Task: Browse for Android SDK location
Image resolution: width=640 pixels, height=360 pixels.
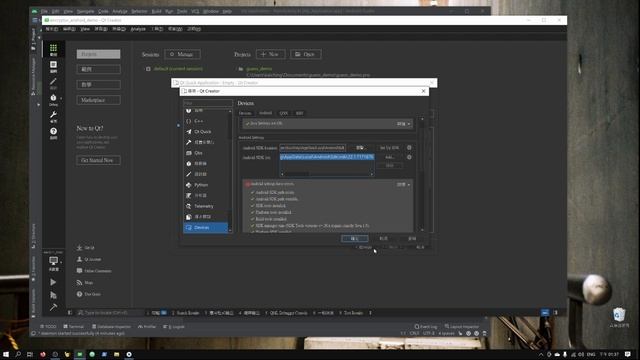Action: tap(360, 148)
